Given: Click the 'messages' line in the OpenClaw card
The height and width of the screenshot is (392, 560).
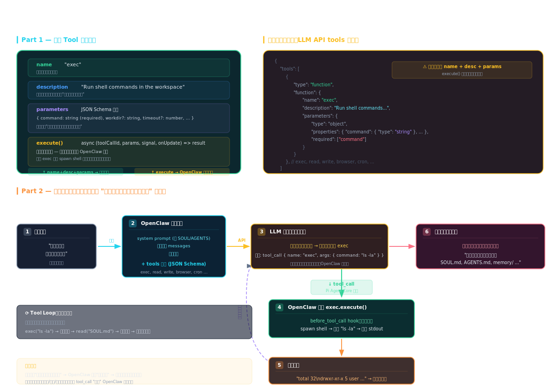Looking at the screenshot, I should click(x=174, y=246).
